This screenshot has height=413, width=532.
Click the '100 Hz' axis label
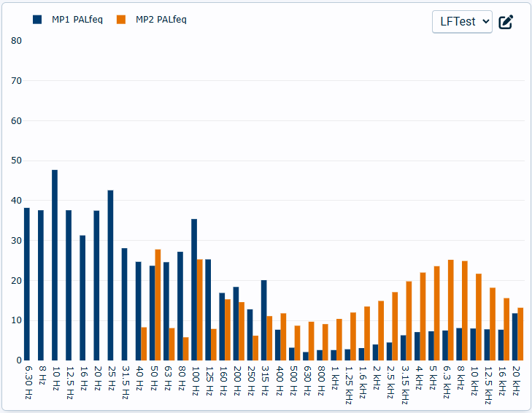[x=196, y=380]
